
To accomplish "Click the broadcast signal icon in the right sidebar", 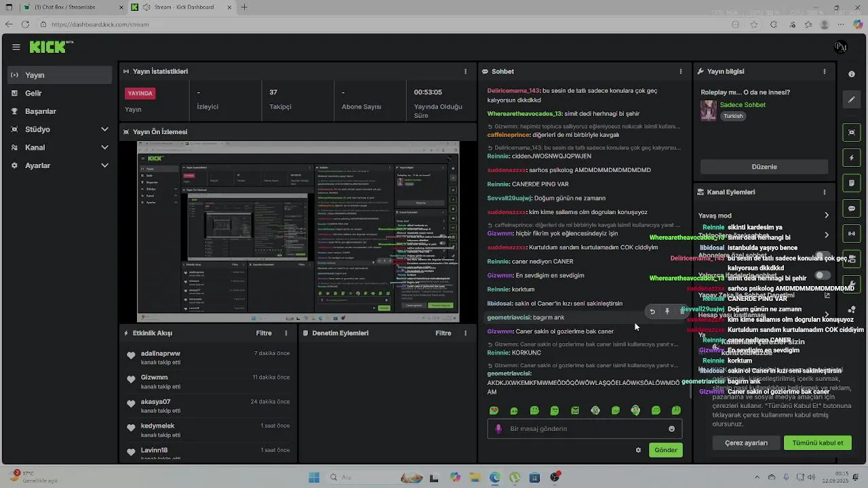I will (x=852, y=234).
